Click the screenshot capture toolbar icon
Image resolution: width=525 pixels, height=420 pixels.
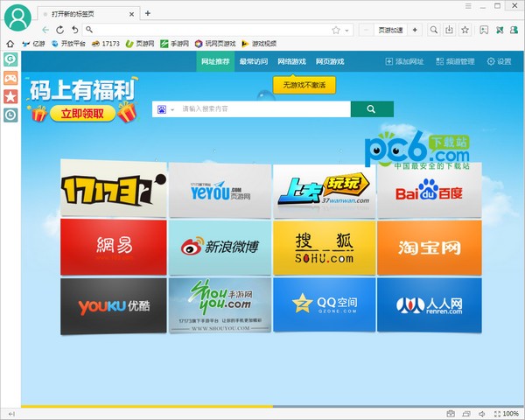point(484,30)
